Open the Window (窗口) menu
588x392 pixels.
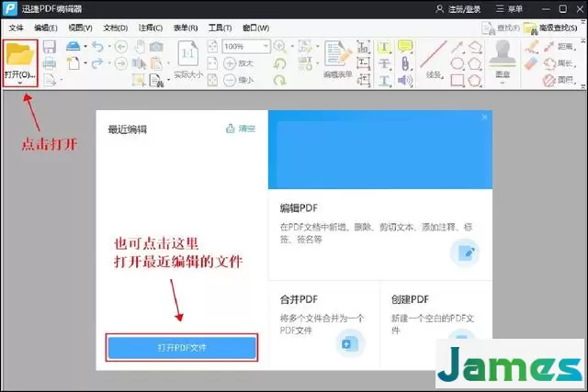pos(255,28)
